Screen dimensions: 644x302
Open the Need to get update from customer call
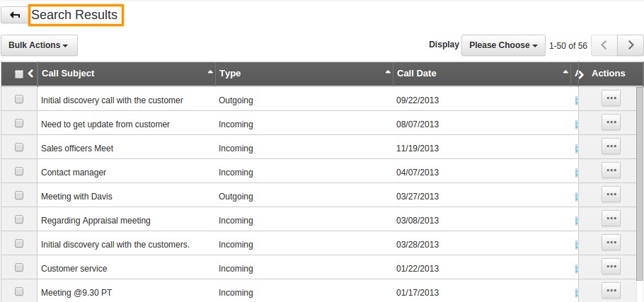pyautogui.click(x=105, y=124)
